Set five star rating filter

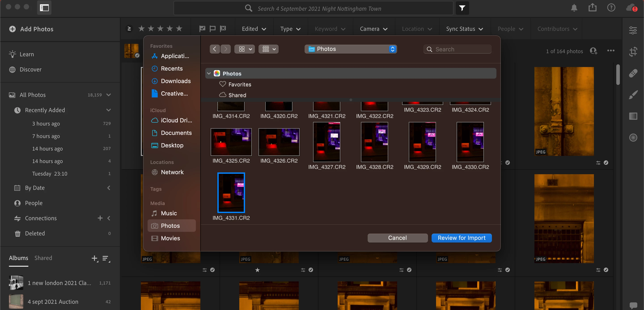click(x=179, y=29)
